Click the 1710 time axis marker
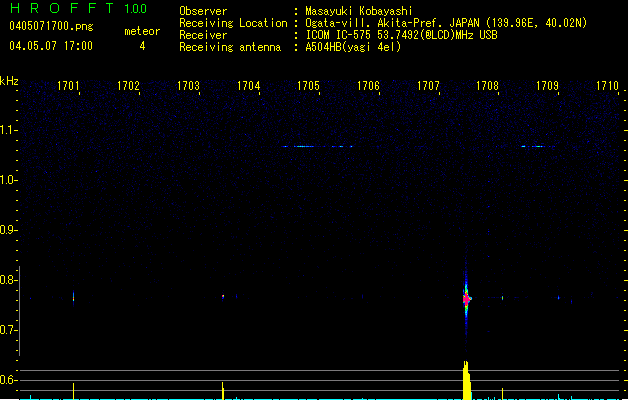Screen dimensions: 629x400 point(608,87)
